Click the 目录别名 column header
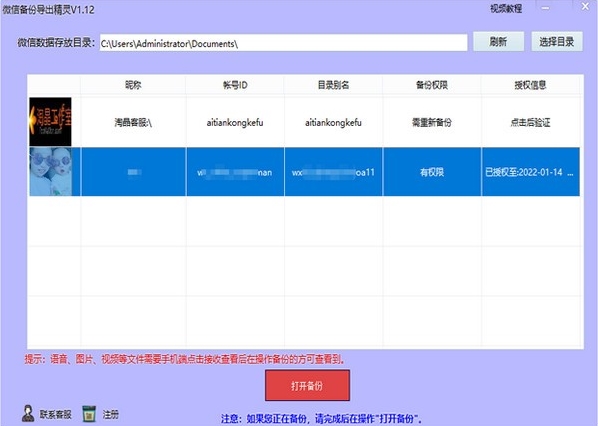Screen dimensions: 598x426 tap(333, 85)
